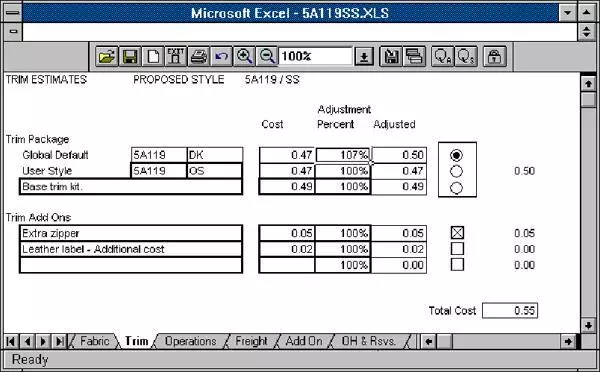Click Extra zipper percent 100% cell
600x372 pixels.
343,233
